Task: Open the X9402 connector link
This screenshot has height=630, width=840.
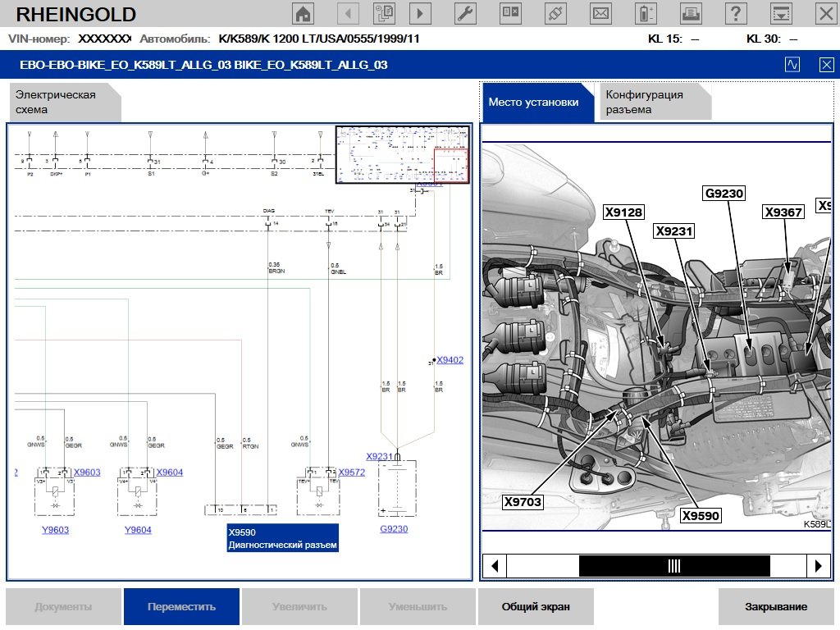Action: [450, 359]
